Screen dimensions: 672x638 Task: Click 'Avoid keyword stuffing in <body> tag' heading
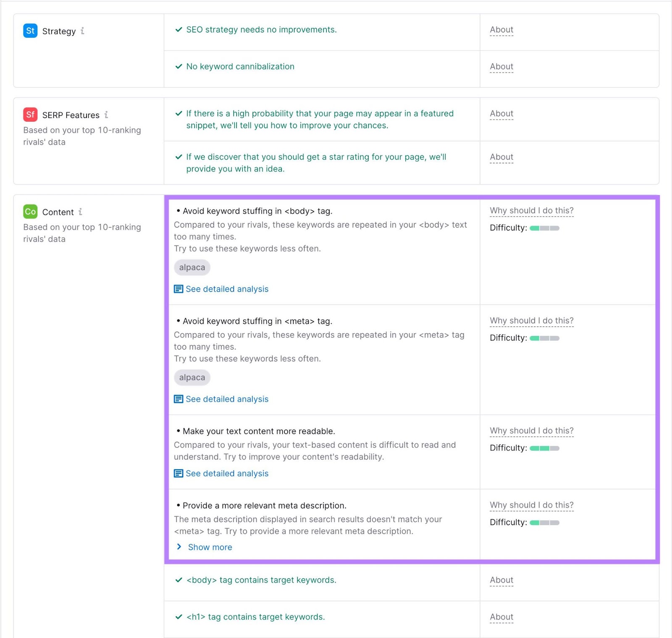257,211
